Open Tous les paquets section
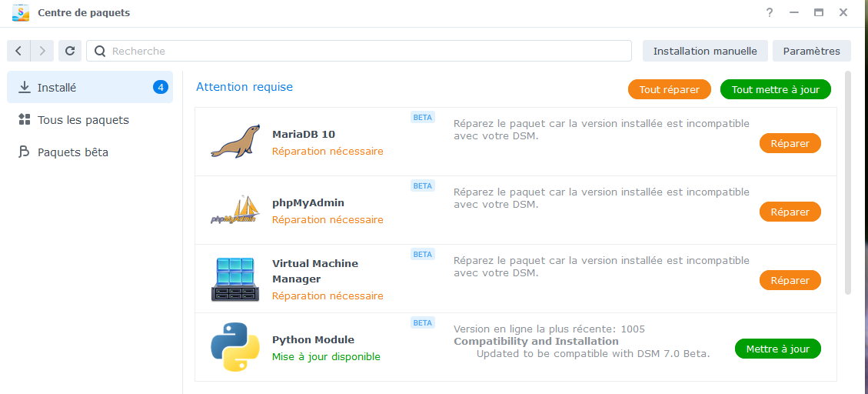868x394 pixels. tap(83, 120)
